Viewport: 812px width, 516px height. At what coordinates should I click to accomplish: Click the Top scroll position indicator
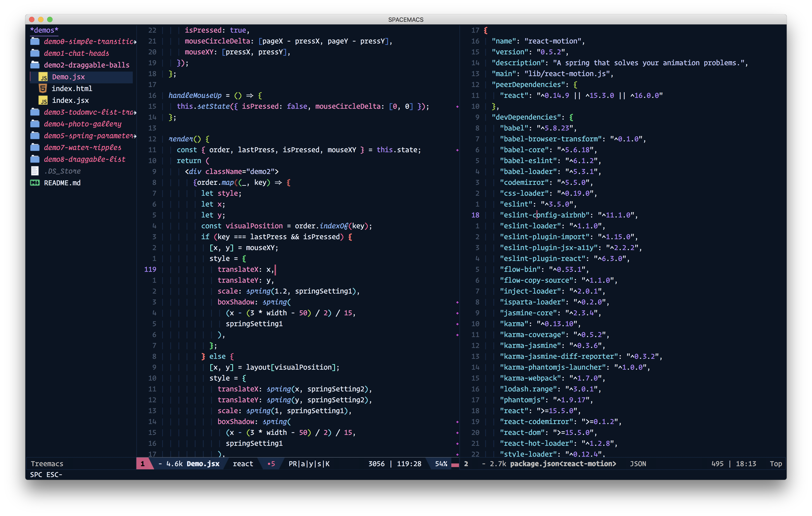776,464
